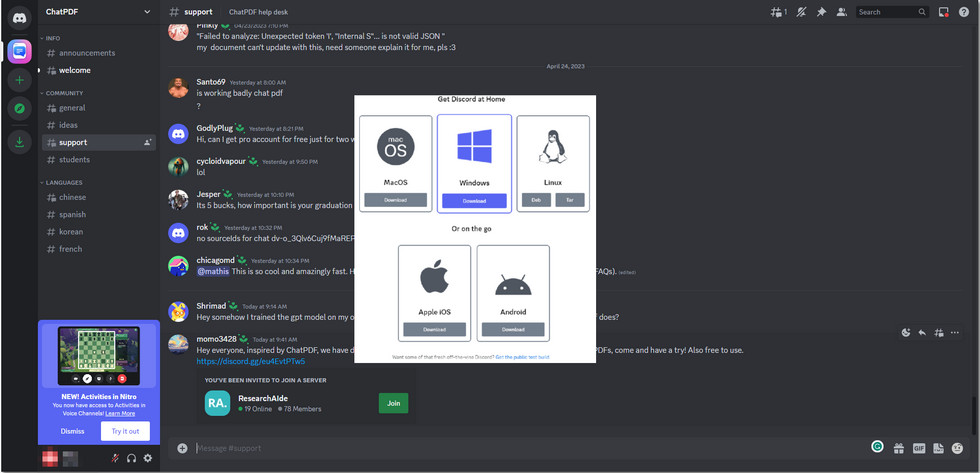Click the Get the public test build link
This screenshot has width=980, height=473.
522,357
